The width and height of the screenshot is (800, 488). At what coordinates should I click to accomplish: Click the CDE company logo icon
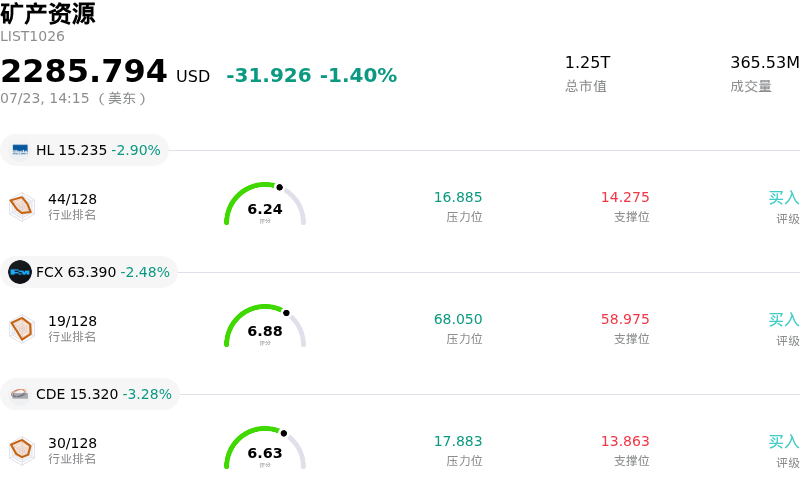(20, 394)
